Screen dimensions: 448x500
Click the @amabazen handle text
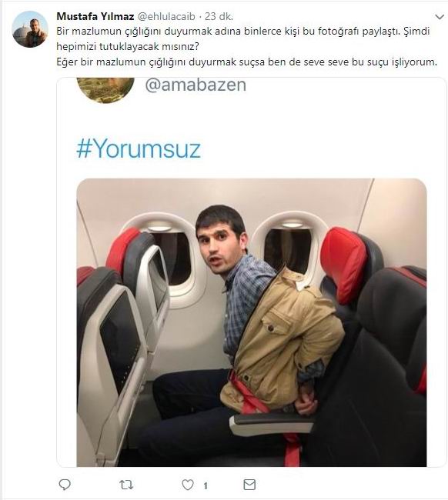tap(196, 85)
